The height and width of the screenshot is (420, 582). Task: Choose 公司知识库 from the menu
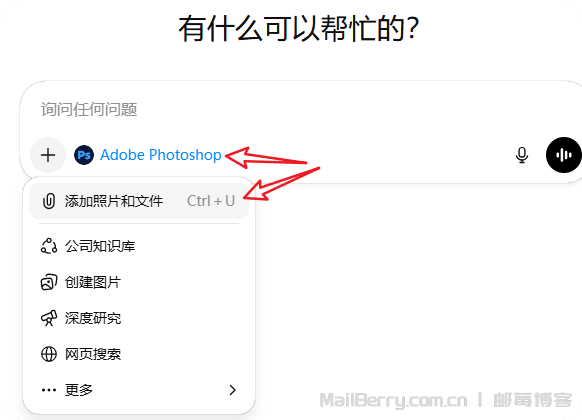(x=139, y=246)
